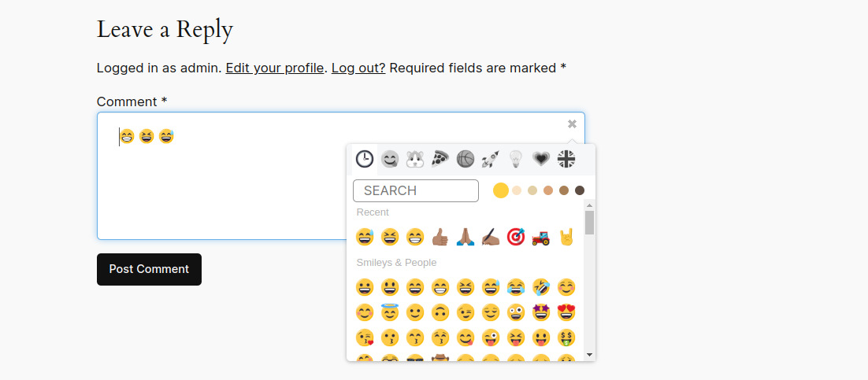Insert the tractor emoji from Recent
The image size is (868, 380).
pos(541,237)
